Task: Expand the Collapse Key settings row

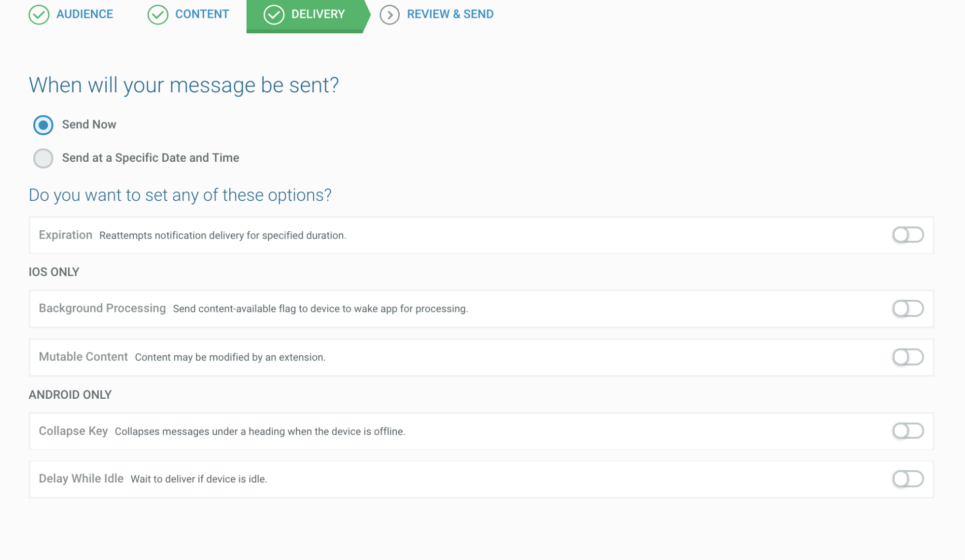Action: pos(909,431)
